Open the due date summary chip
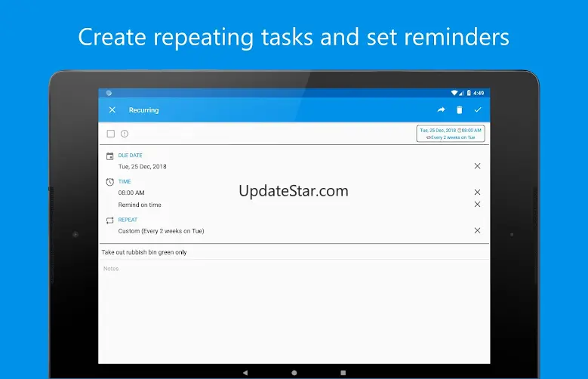 coord(451,134)
